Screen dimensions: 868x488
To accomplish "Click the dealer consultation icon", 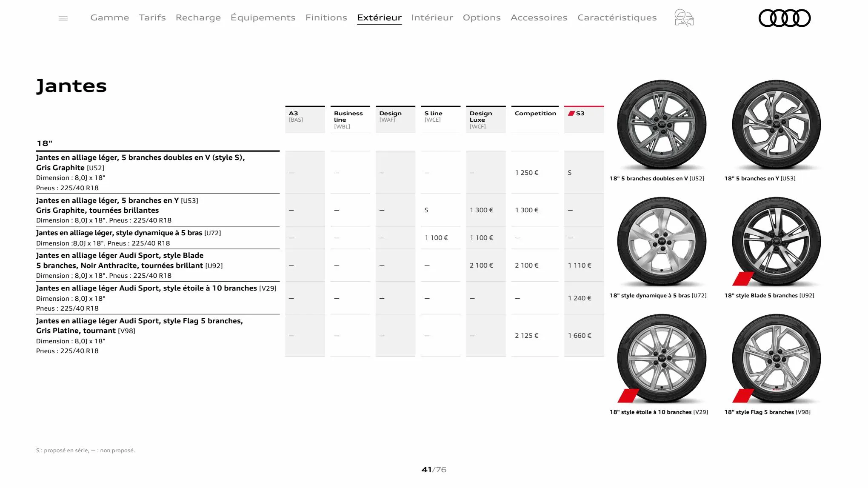I will click(x=684, y=18).
